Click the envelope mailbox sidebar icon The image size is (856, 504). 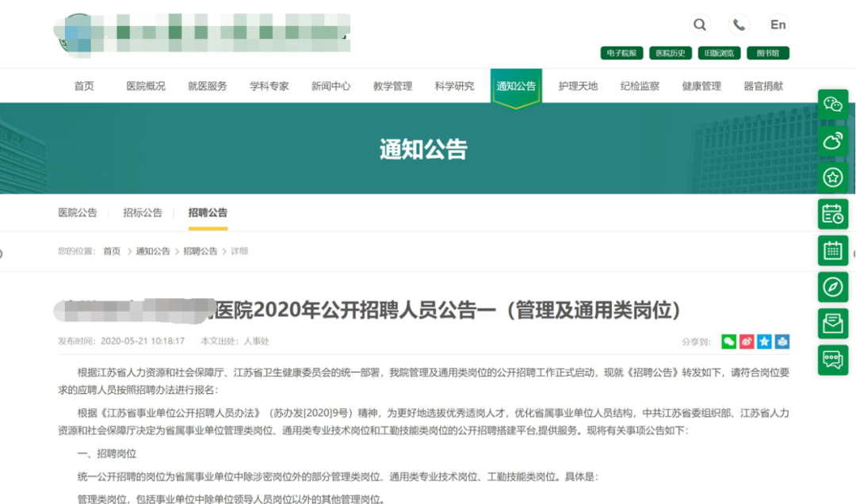(833, 323)
